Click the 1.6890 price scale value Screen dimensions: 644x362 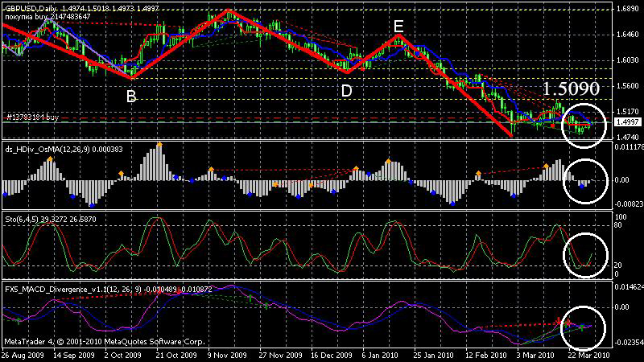click(628, 9)
